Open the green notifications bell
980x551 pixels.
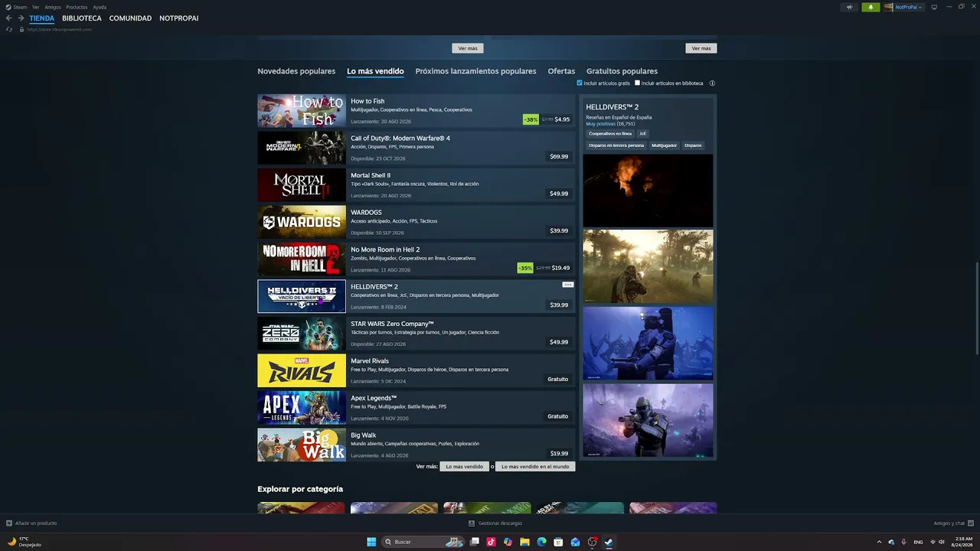(871, 7)
